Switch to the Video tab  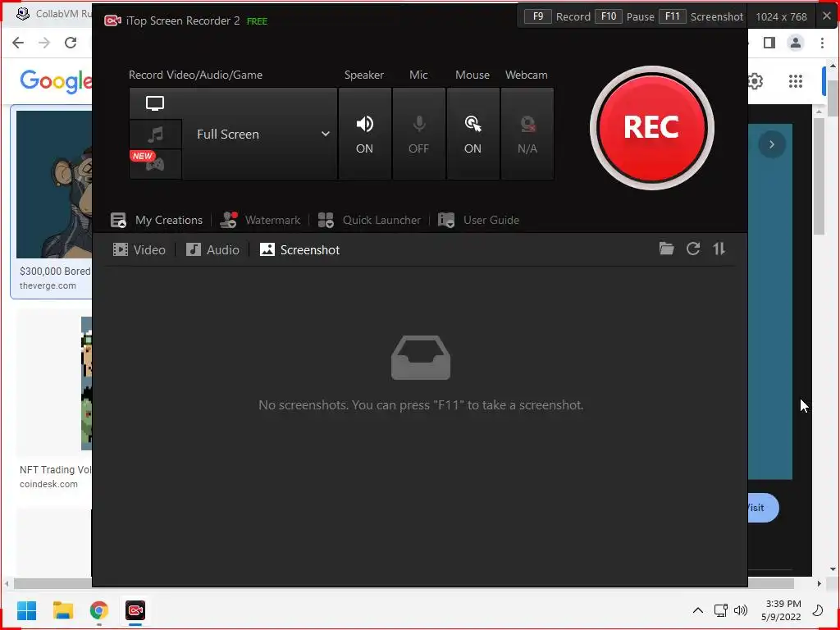point(139,249)
